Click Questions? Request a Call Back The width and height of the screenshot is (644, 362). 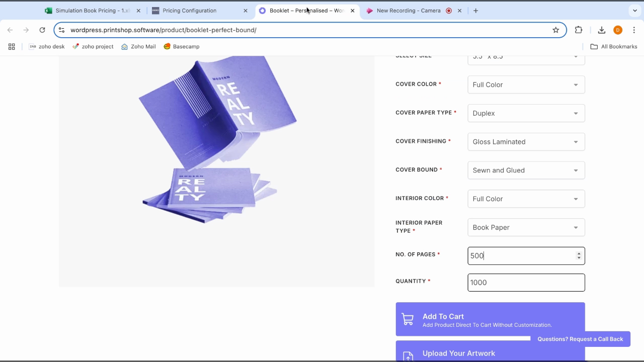tap(580, 339)
